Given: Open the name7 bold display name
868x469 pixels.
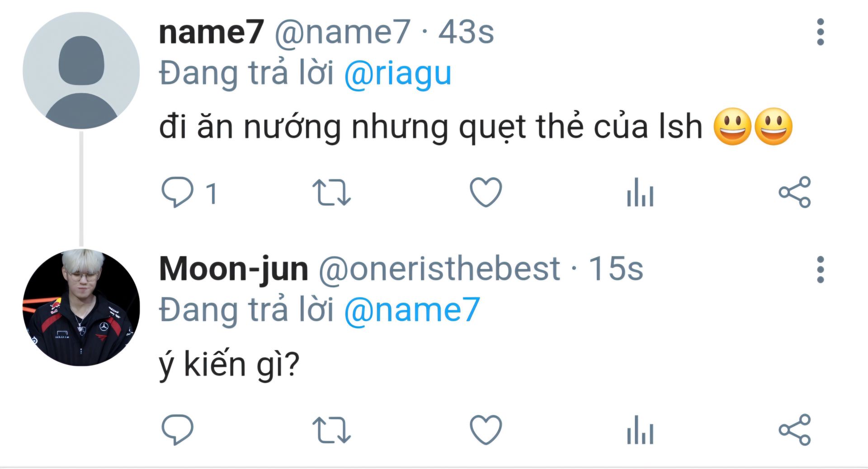Looking at the screenshot, I should [x=211, y=32].
